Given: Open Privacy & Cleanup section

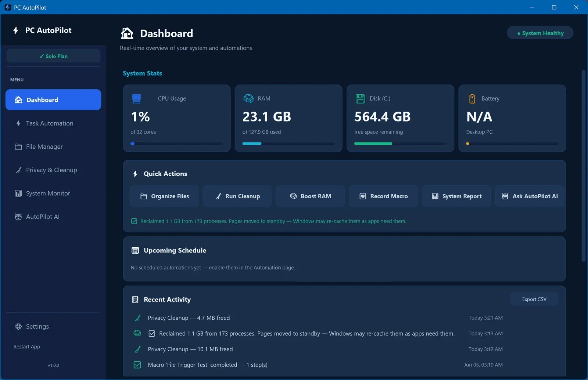Looking at the screenshot, I should click(53, 170).
